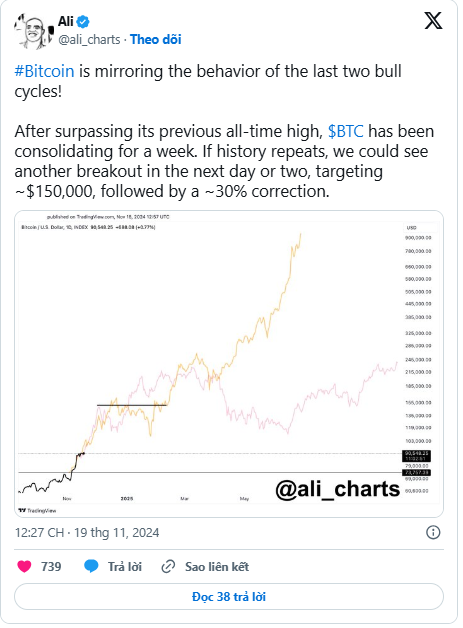463x628 pixels.
Task: Click the blue verified badge beside Ali
Action: point(83,22)
